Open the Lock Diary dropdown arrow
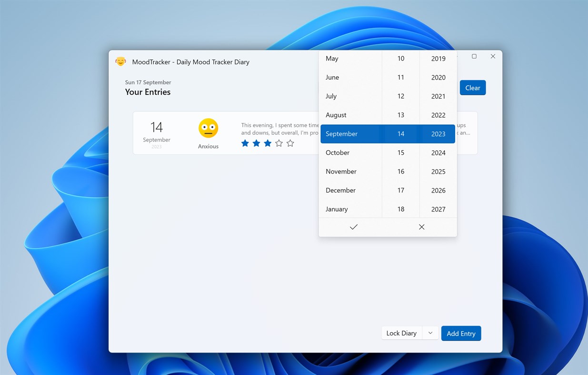This screenshot has height=375, width=588. click(x=430, y=333)
